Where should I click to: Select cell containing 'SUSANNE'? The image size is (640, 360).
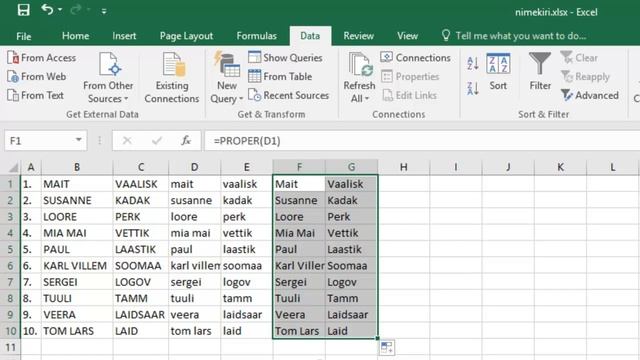tap(77, 200)
